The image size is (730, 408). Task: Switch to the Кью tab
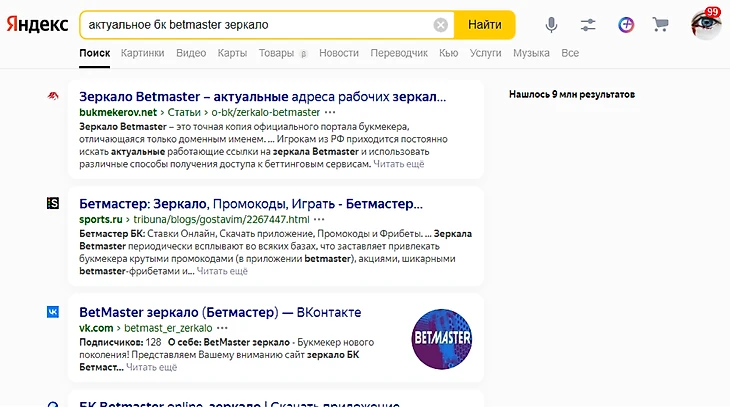point(448,53)
